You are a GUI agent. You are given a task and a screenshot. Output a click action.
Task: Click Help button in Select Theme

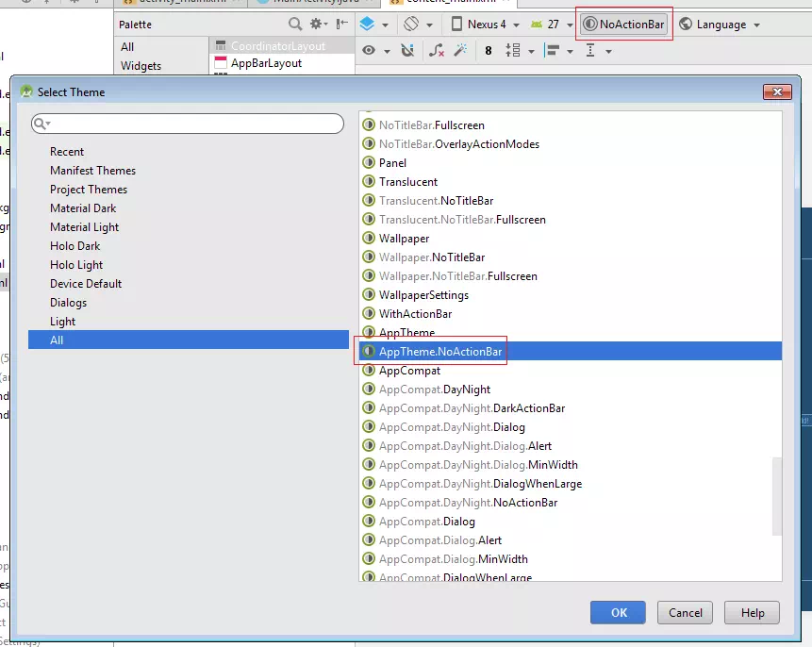click(x=752, y=613)
